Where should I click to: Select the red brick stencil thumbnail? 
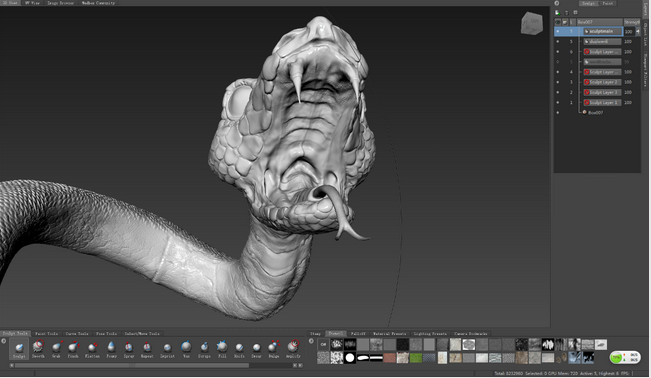pos(389,358)
